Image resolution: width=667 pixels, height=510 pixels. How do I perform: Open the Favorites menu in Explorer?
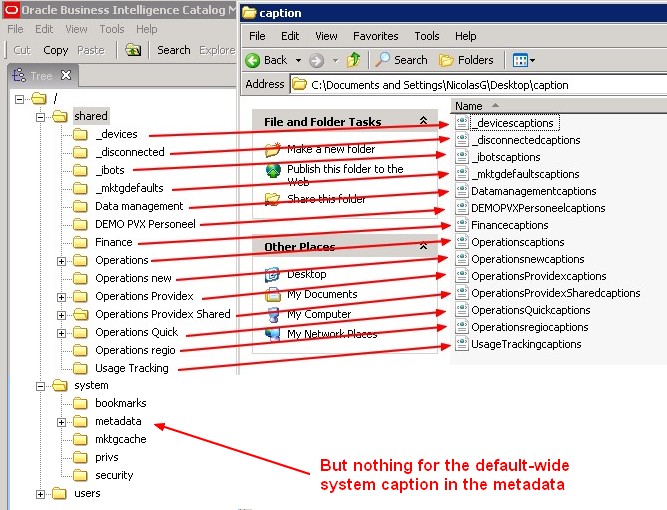pos(376,36)
